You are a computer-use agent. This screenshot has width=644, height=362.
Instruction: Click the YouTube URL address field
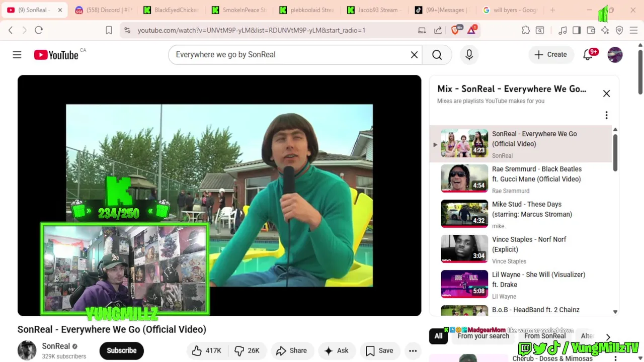252,30
